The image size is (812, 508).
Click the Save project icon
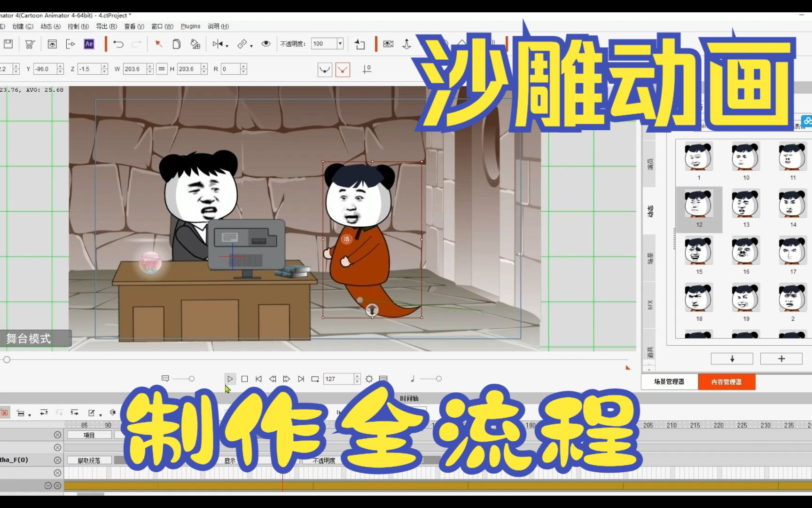pos(8,44)
